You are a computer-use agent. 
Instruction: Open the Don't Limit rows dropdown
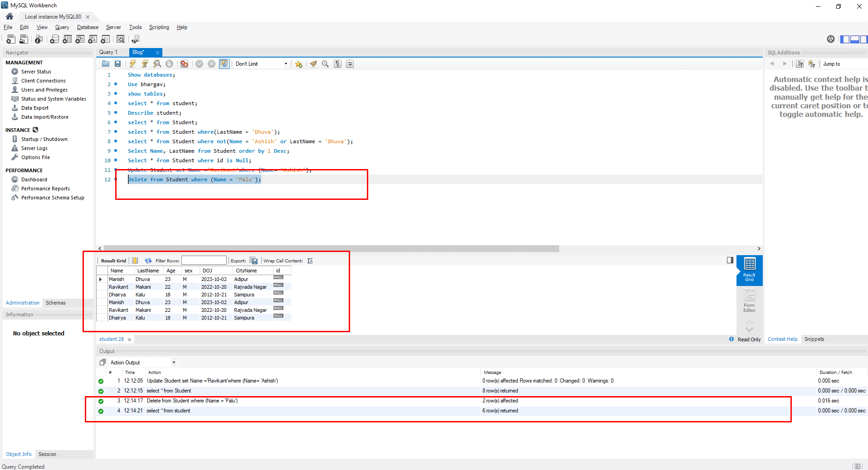pyautogui.click(x=261, y=64)
